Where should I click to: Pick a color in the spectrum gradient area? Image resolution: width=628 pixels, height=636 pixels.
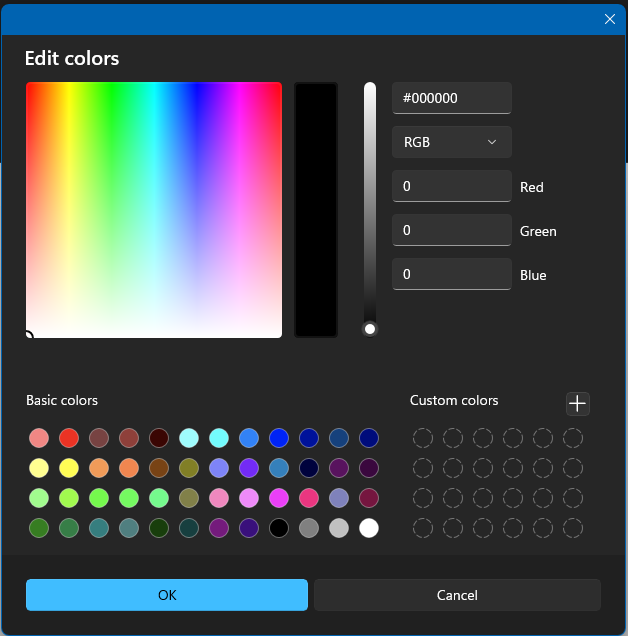[x=154, y=210]
